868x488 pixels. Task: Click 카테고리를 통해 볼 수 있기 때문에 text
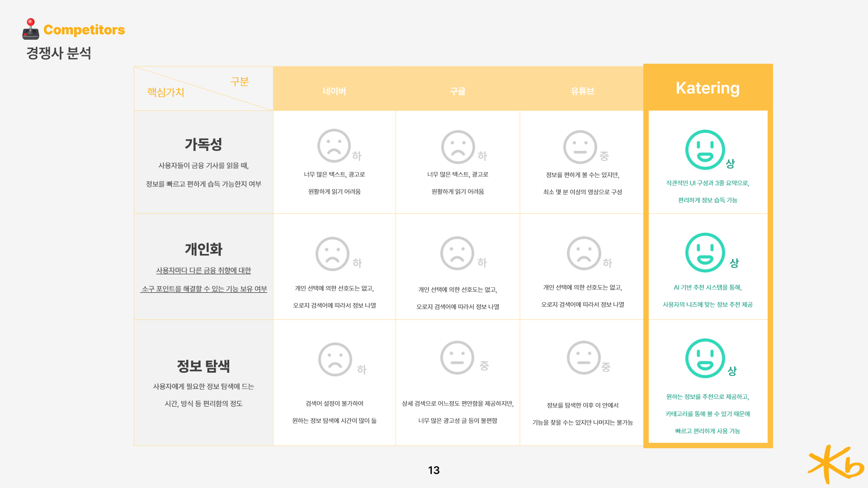(708, 414)
